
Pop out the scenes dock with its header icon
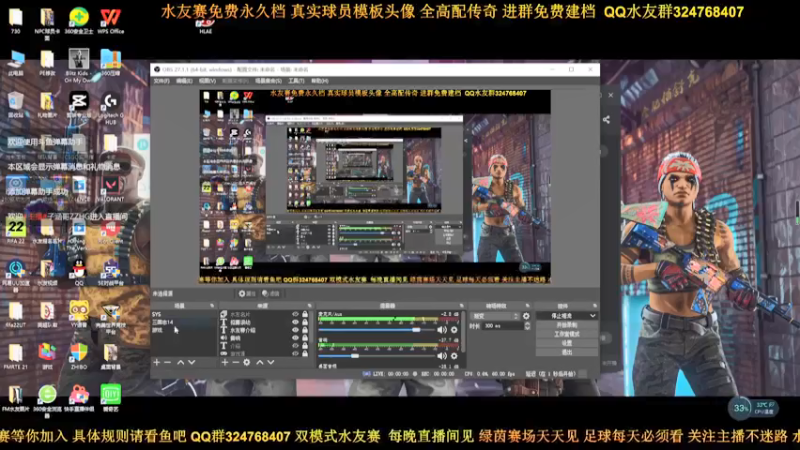pos(212,306)
